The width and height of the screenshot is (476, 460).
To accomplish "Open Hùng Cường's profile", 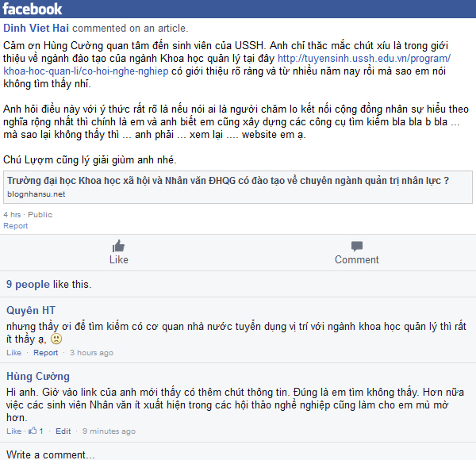I will pyautogui.click(x=38, y=376).
